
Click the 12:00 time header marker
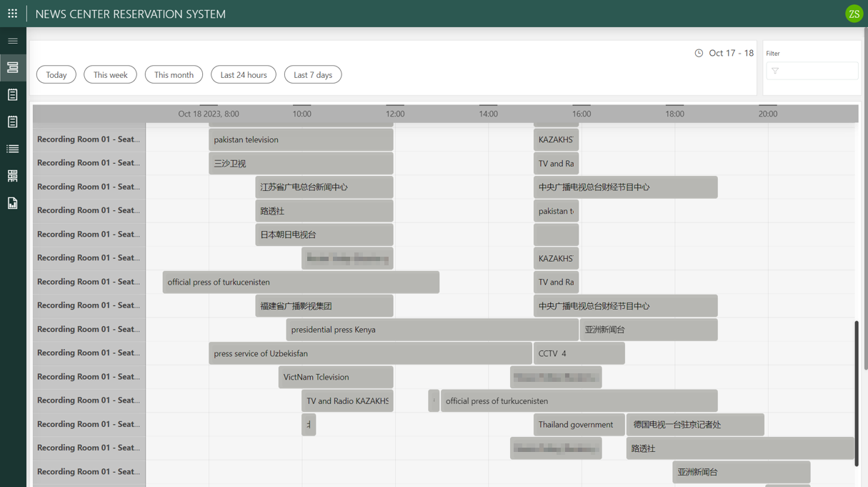click(395, 114)
